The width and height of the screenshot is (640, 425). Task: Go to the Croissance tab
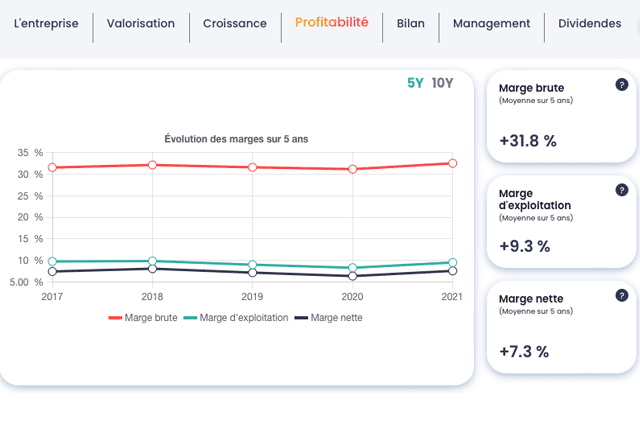point(235,24)
